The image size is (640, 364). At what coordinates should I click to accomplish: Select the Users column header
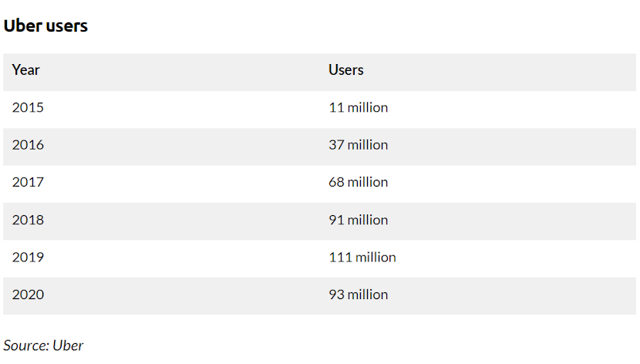click(x=345, y=69)
